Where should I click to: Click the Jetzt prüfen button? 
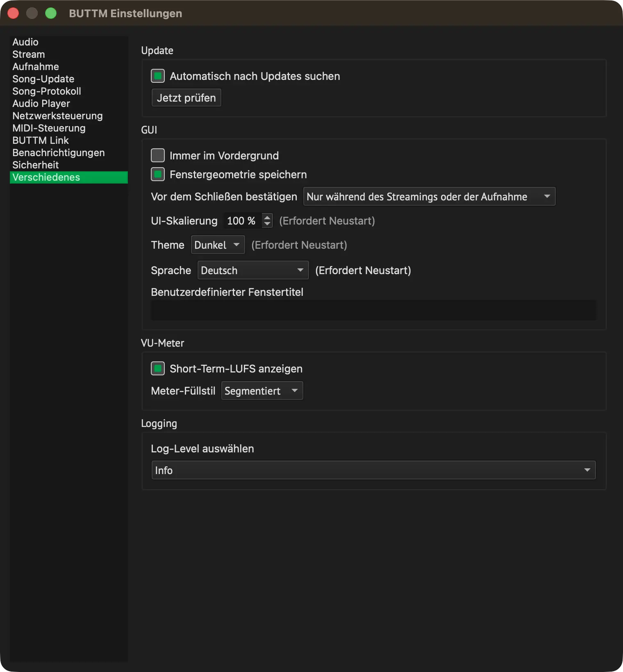[186, 98]
